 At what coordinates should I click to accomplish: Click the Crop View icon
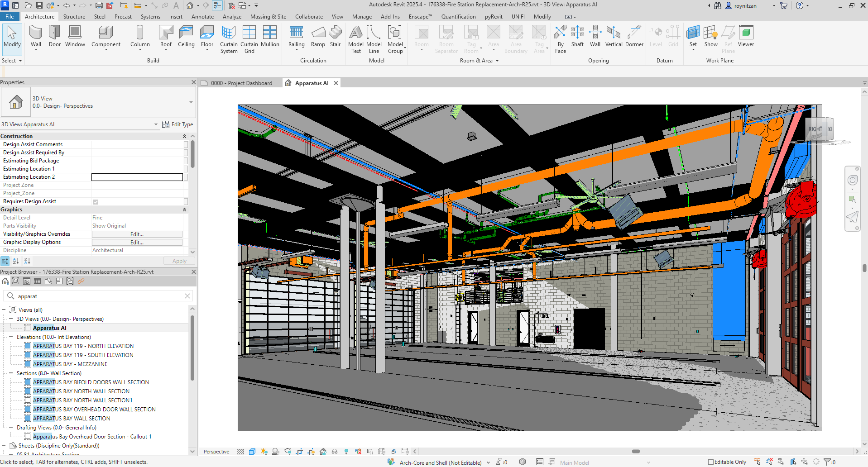pos(299,452)
